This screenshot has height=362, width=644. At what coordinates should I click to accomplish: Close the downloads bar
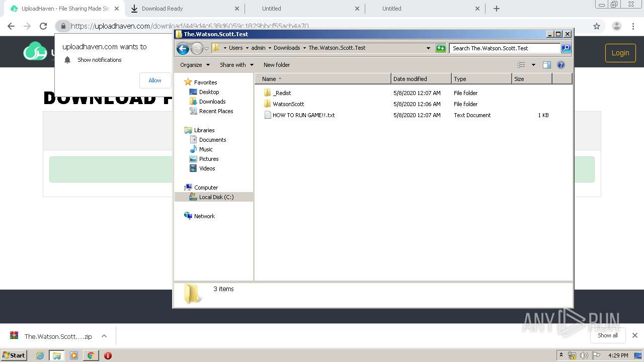(635, 335)
